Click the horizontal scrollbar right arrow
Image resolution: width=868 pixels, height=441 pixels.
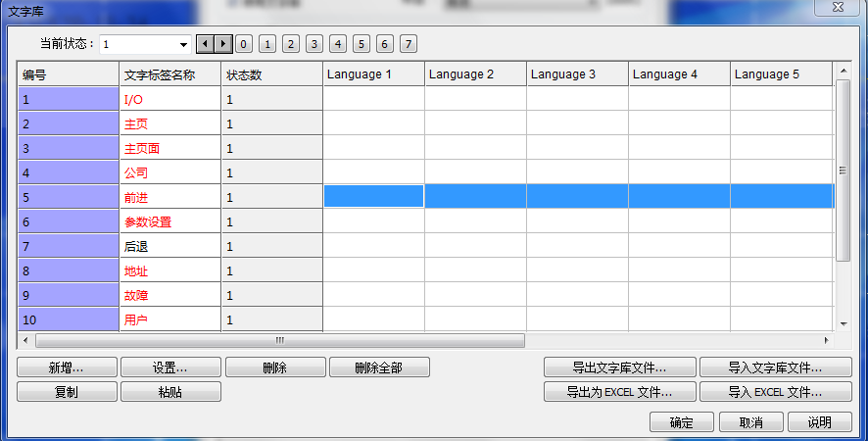826,341
